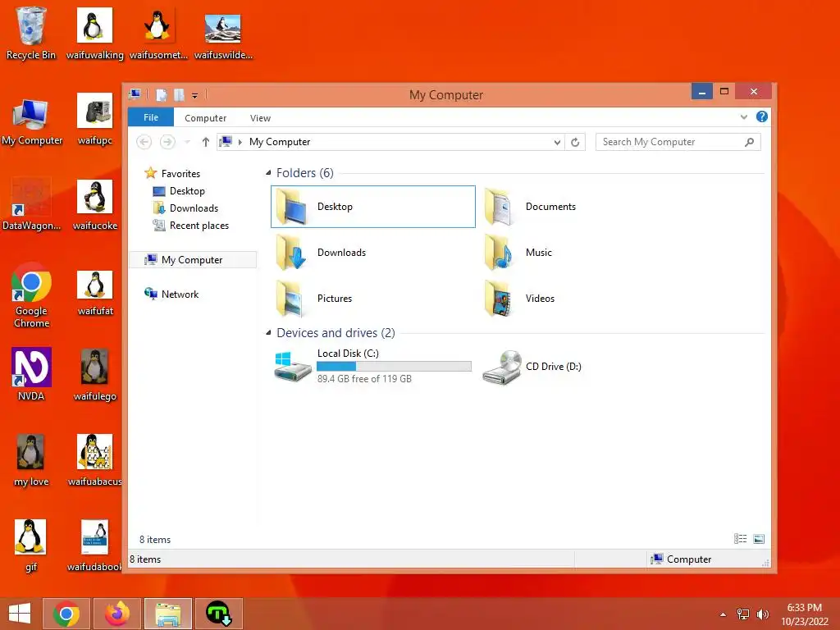Select the my love desktop icon
840x630 pixels.
point(30,459)
